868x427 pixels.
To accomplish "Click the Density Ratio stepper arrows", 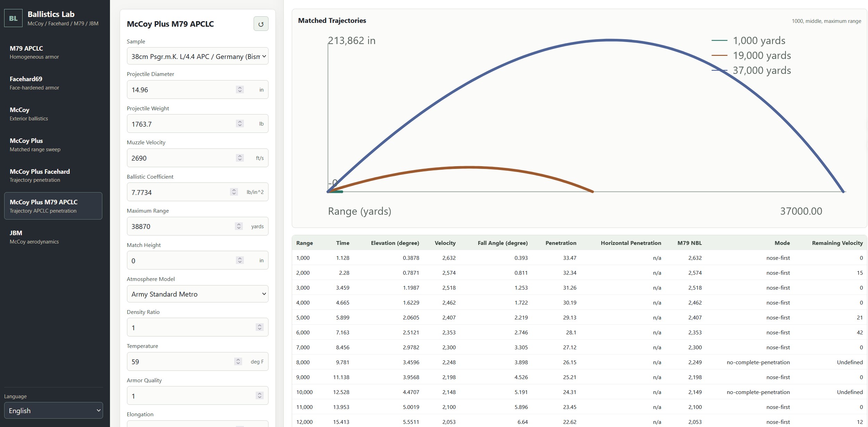I will [x=259, y=327].
